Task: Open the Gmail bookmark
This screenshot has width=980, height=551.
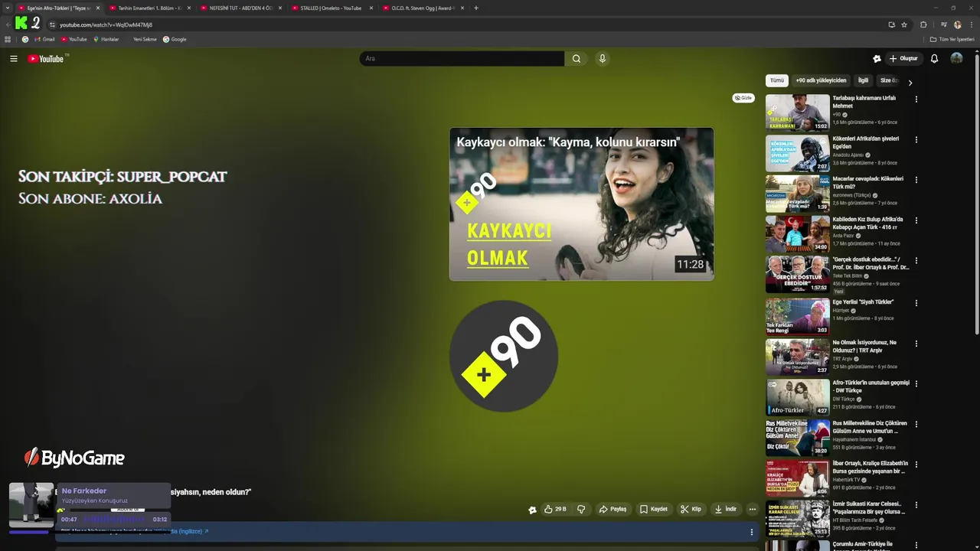Action: click(x=44, y=39)
